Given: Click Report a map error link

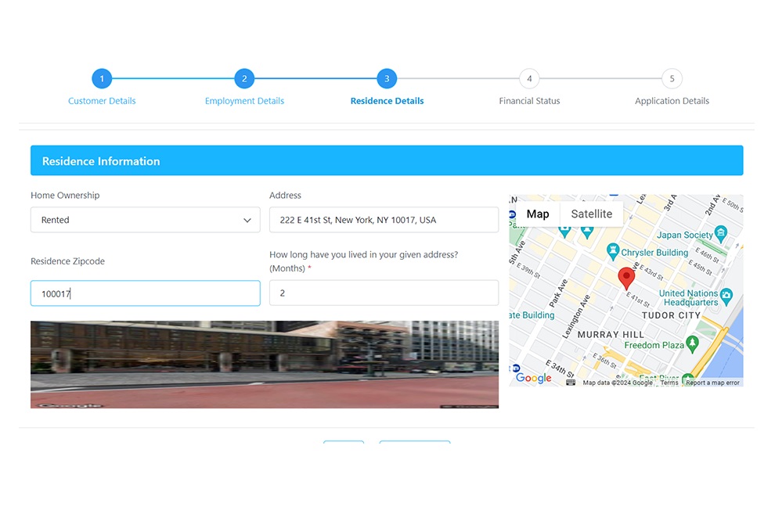Looking at the screenshot, I should coord(712,383).
